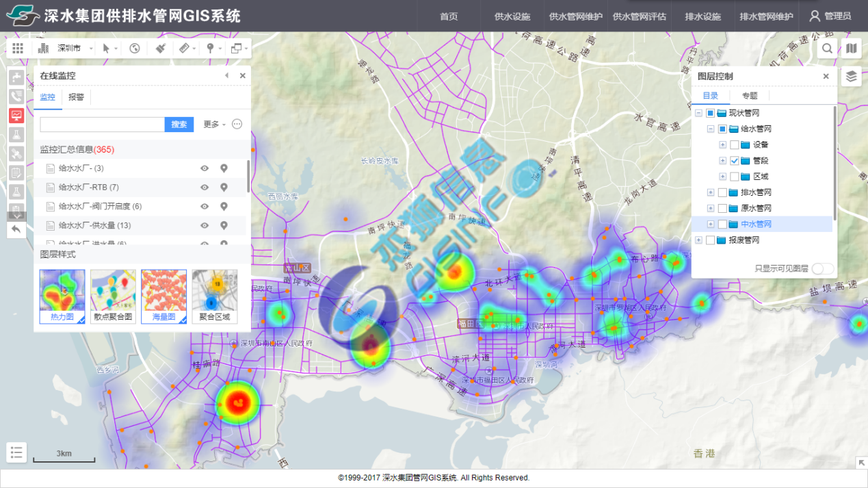Open the 更多 dropdown

coord(214,125)
